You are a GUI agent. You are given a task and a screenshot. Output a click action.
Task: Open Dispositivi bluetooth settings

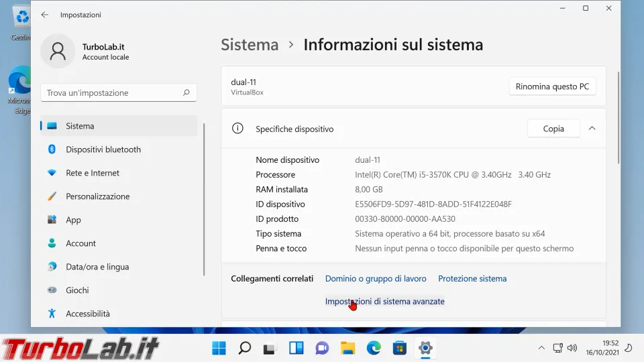tap(103, 149)
